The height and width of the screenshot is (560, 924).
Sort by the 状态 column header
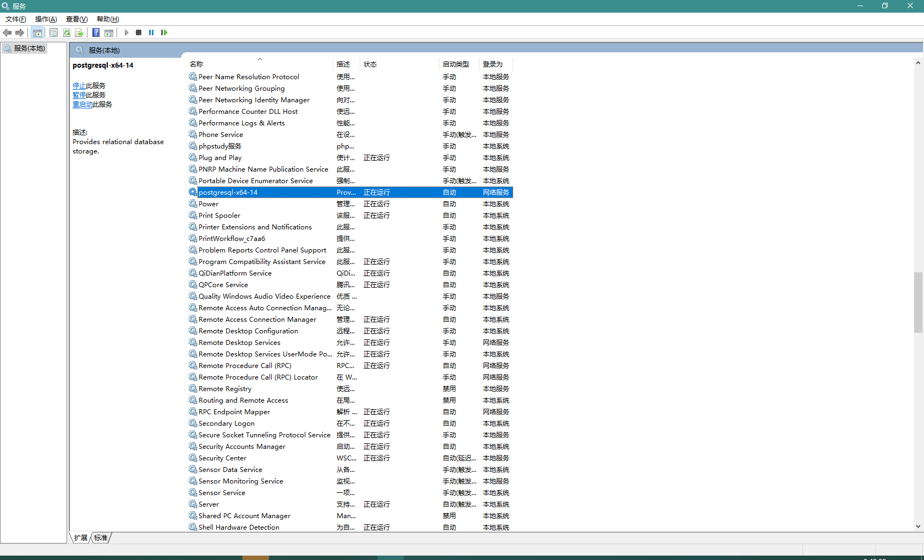point(400,64)
